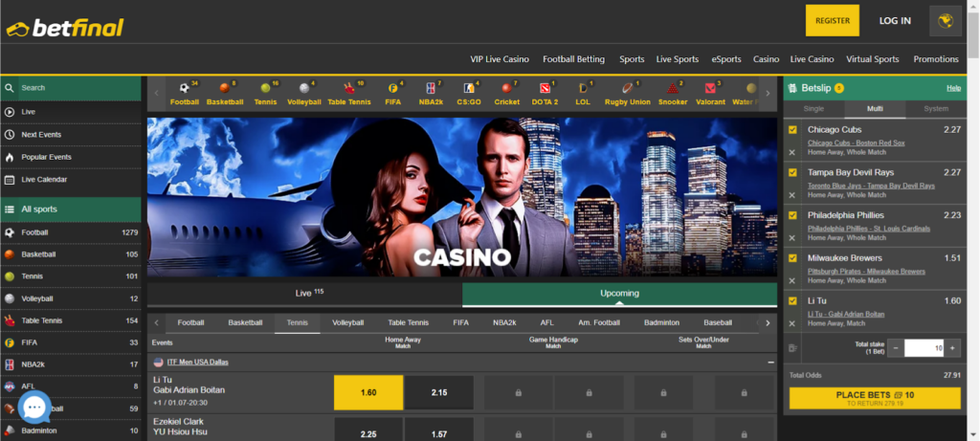Switch betslip to the System tab
Viewport: 980px width, 441px height.
[935, 109]
